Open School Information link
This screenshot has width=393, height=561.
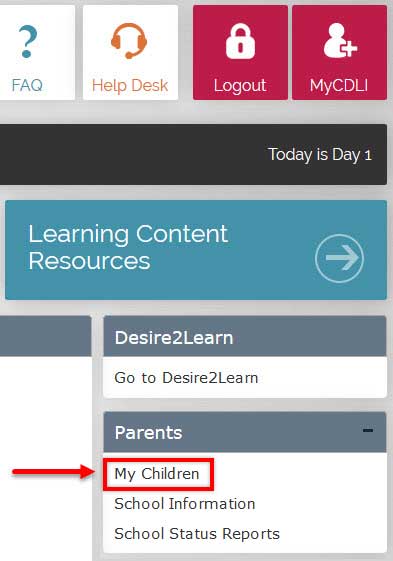185,504
